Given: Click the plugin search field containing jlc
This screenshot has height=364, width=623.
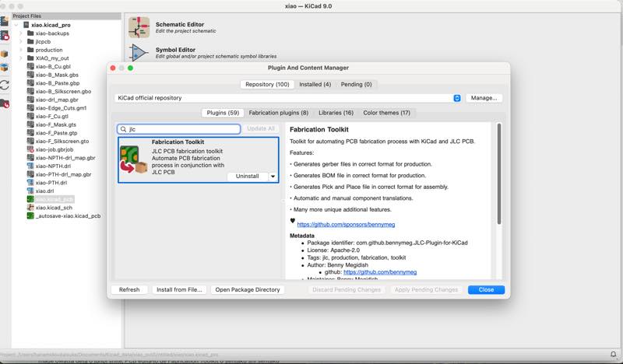Looking at the screenshot, I should click(x=179, y=129).
